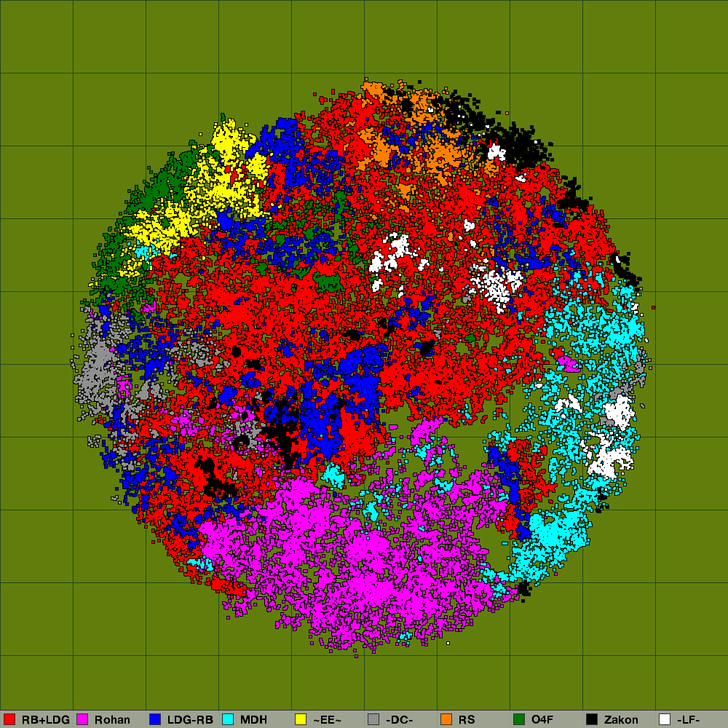Image resolution: width=728 pixels, height=728 pixels.
Task: Click the black Zakon legend swatch
Action: 592,719
